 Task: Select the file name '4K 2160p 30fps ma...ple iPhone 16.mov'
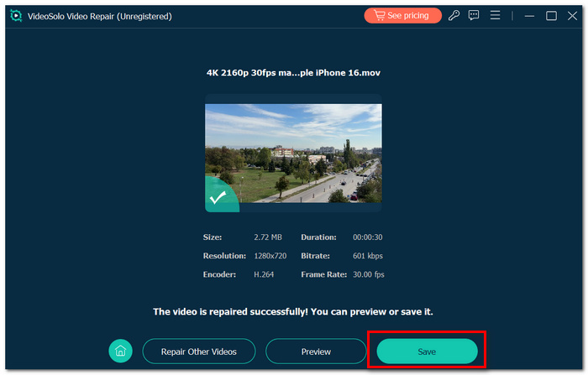293,73
